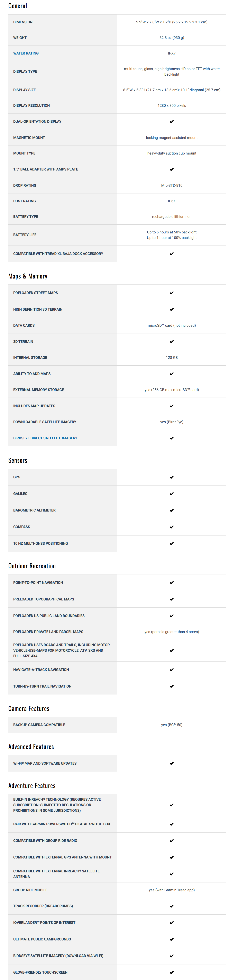Click the Maps & Memory section heading

pyautogui.click(x=28, y=276)
